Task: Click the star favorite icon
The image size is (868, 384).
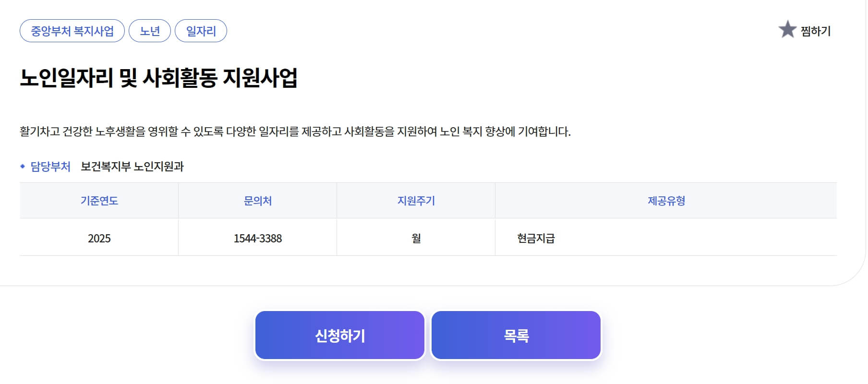Action: click(x=787, y=30)
